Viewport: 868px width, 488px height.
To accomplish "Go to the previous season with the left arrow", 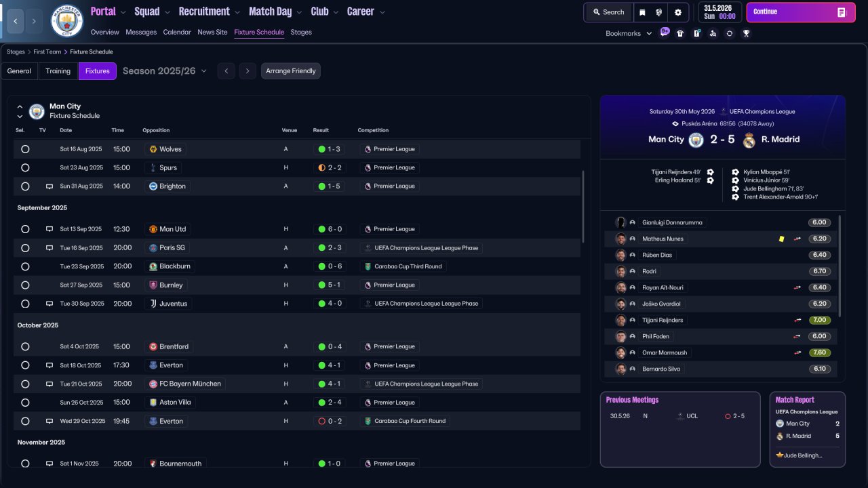I will (226, 71).
